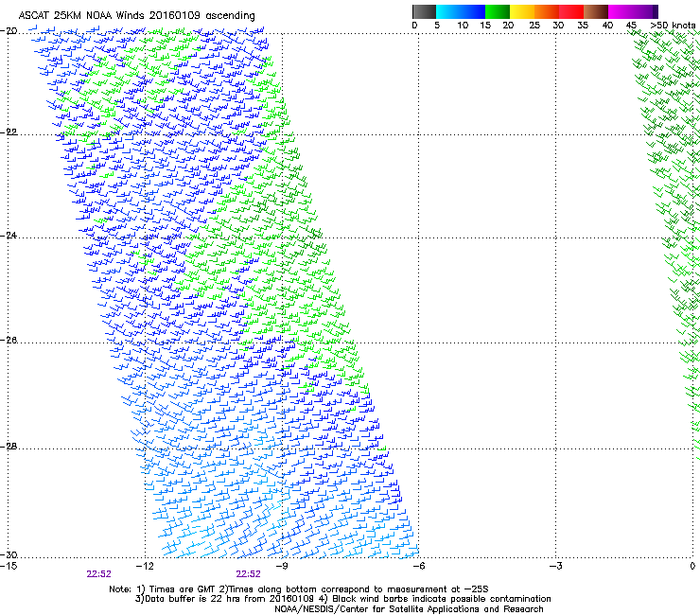Select the "-30" latitude axis label
The image size is (700, 615).
[9, 554]
